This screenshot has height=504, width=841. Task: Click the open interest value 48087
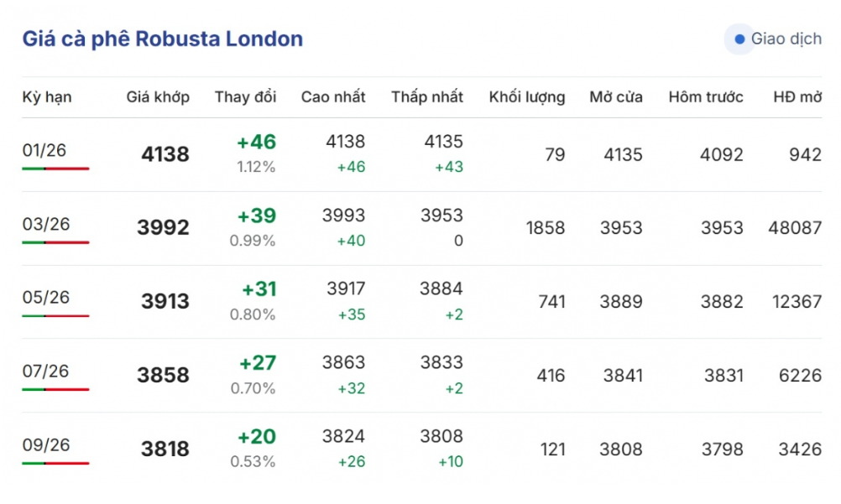[x=794, y=228]
